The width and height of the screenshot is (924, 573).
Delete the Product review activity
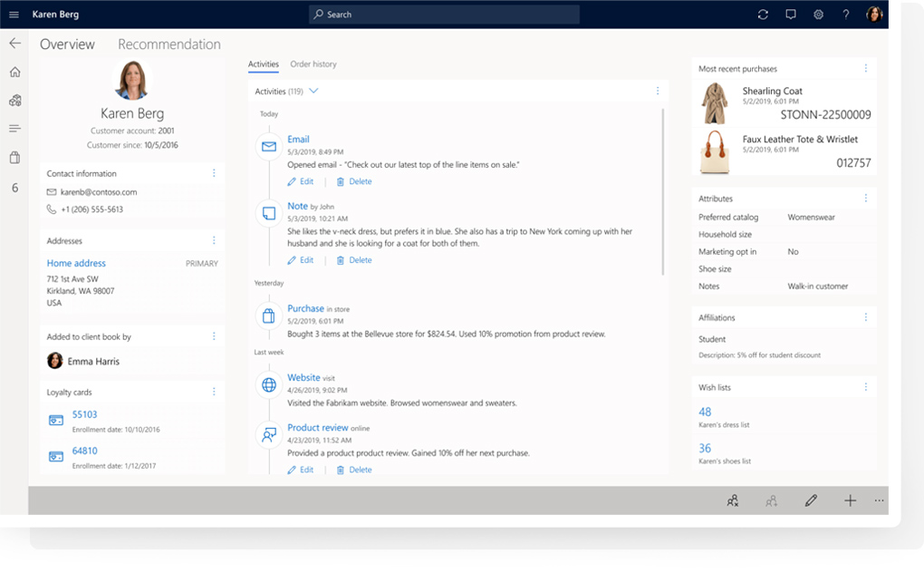click(x=354, y=470)
